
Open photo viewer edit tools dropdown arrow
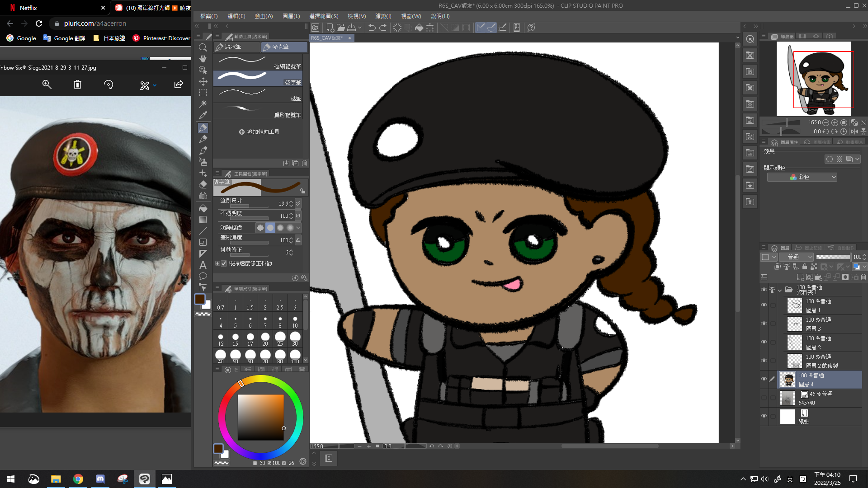pos(155,85)
